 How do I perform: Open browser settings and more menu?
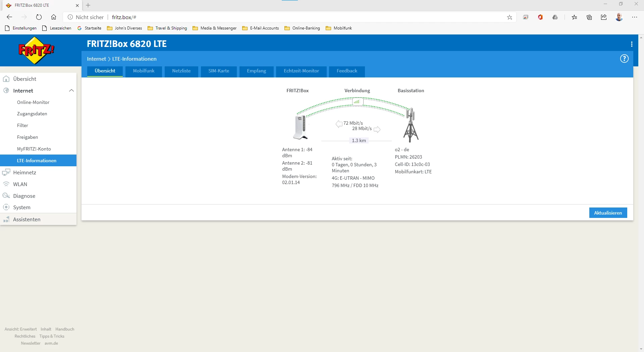(x=635, y=17)
